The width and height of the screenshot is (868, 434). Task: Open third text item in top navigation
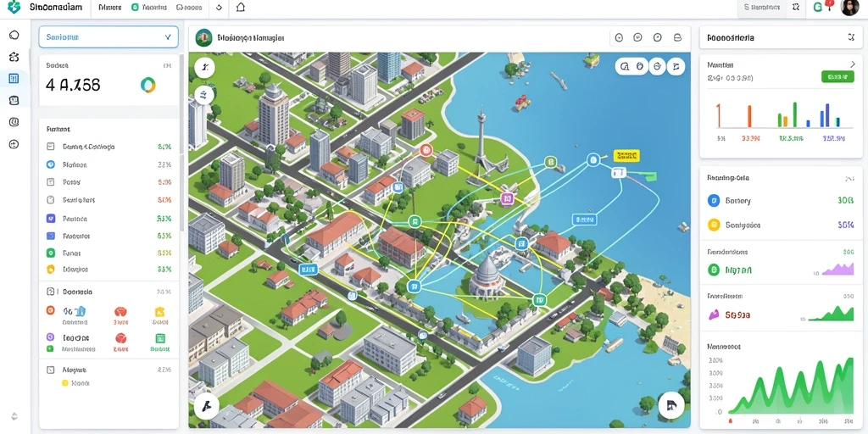click(x=189, y=8)
